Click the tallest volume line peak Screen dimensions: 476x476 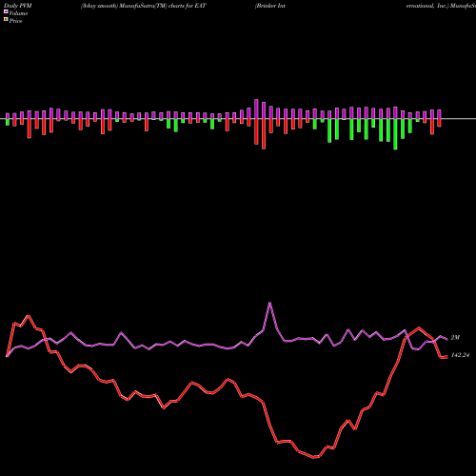270,303
